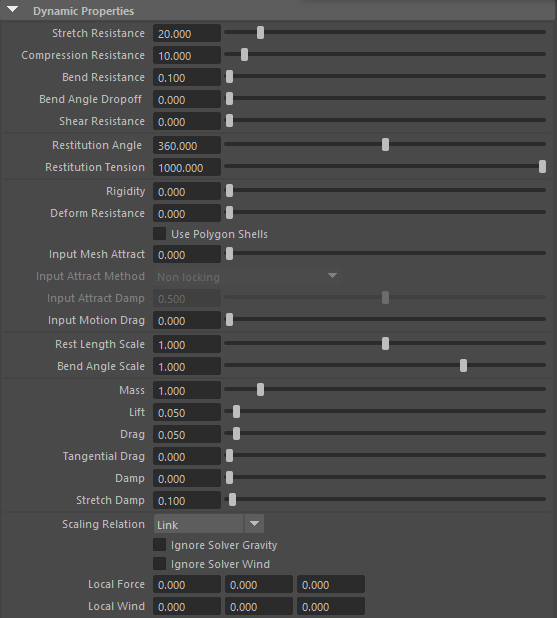Click the Restitution Tension label
Image resolution: width=557 pixels, height=618 pixels.
[95, 167]
